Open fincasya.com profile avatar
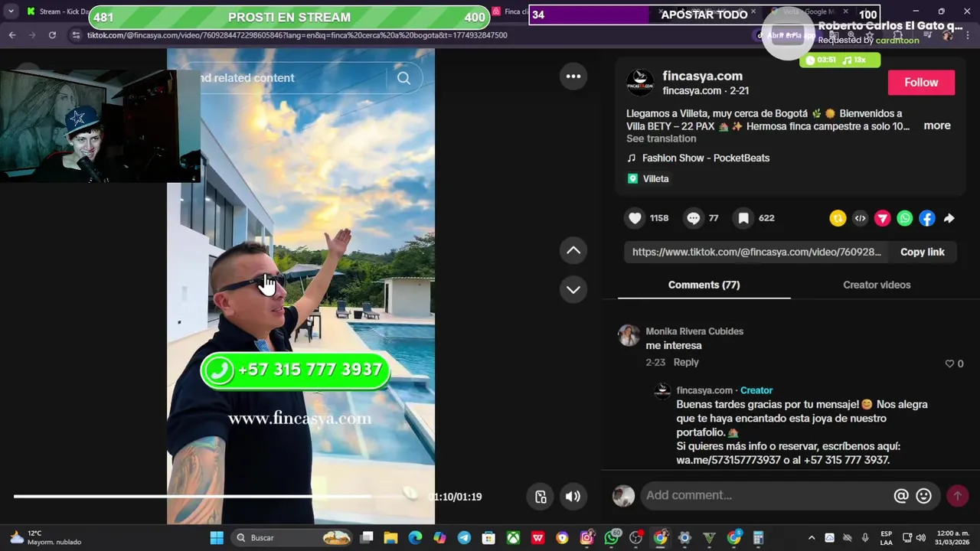 click(x=640, y=82)
